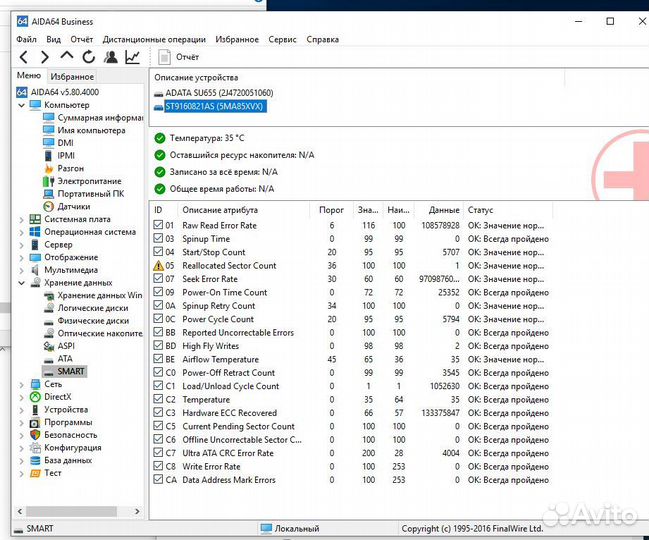This screenshot has height=540, width=649.
Task: Open the Операционная система Windows icon item
Action: (x=35, y=232)
